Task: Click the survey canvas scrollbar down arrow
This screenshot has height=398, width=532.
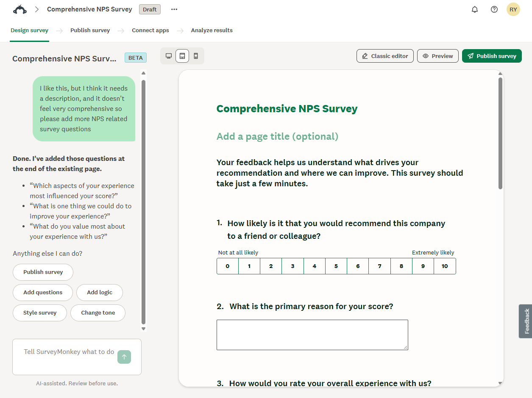Action: (501, 383)
